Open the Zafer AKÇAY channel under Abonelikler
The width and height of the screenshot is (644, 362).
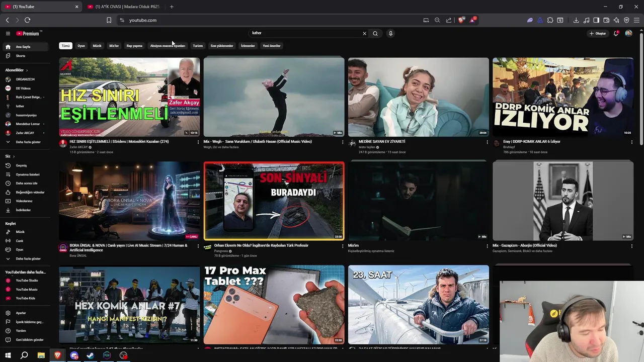tap(25, 133)
